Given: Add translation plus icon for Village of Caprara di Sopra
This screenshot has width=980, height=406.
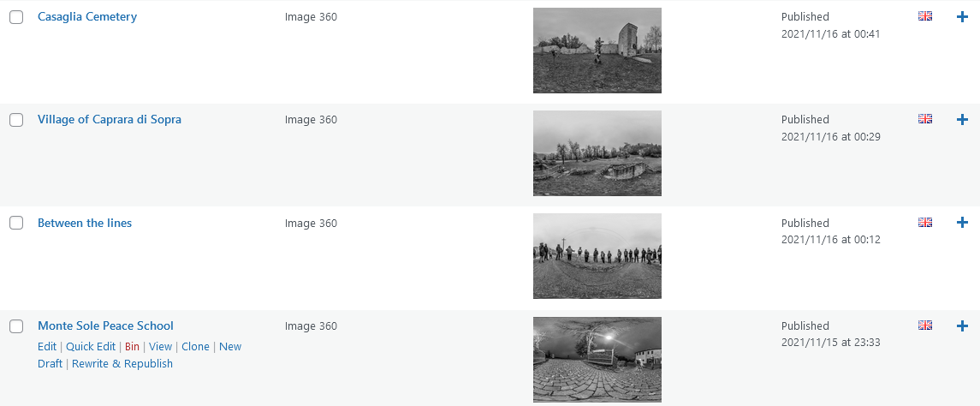Looking at the screenshot, I should (963, 119).
